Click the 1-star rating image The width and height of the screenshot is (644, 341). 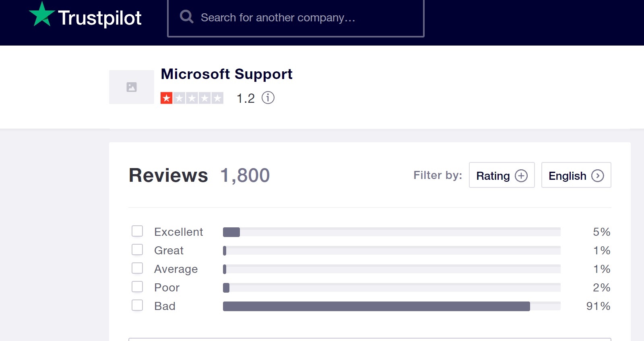[x=192, y=98]
